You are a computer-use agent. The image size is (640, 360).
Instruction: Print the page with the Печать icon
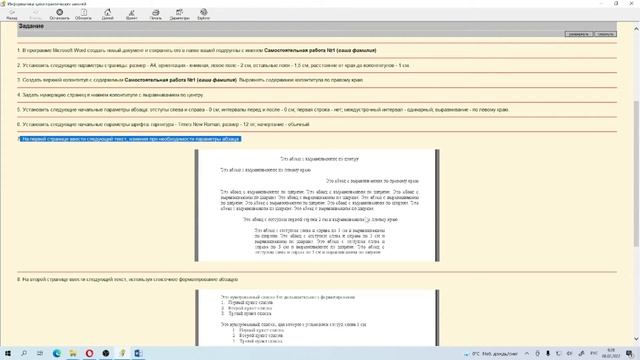coord(156,14)
